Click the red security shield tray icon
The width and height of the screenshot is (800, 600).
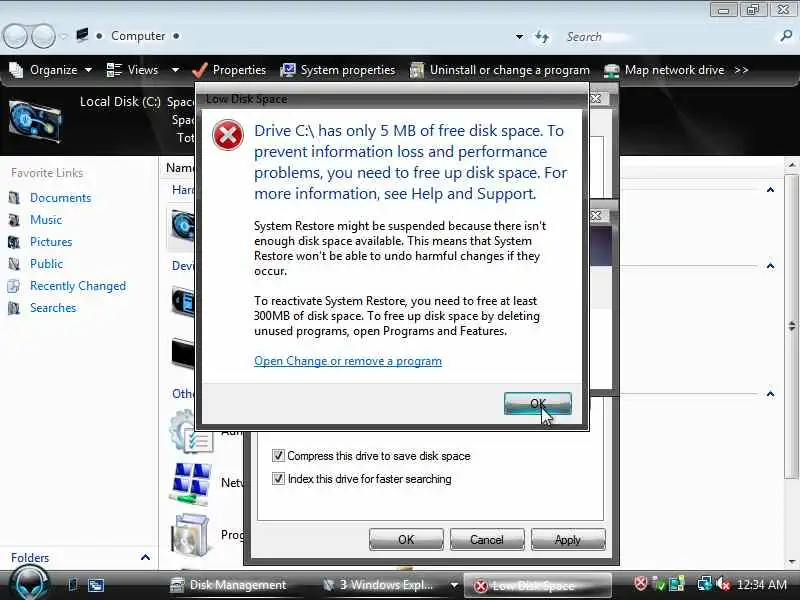[x=640, y=583]
